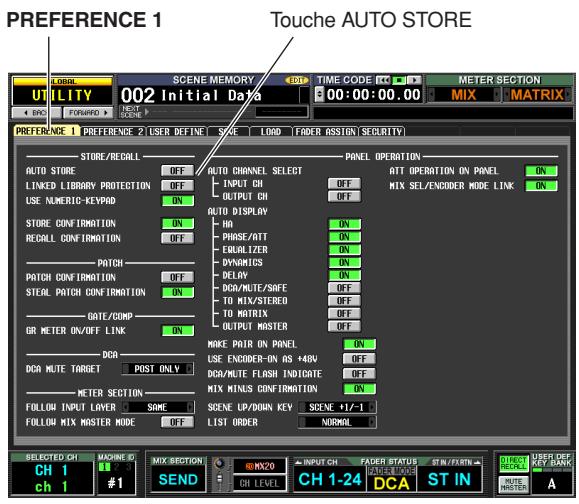The image size is (579, 504).
Task: Click left arrow of DCA MUTE TARGET
Action: coord(126,369)
